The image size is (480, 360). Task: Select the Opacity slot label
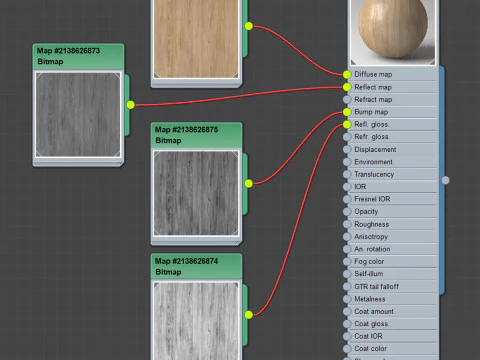366,211
